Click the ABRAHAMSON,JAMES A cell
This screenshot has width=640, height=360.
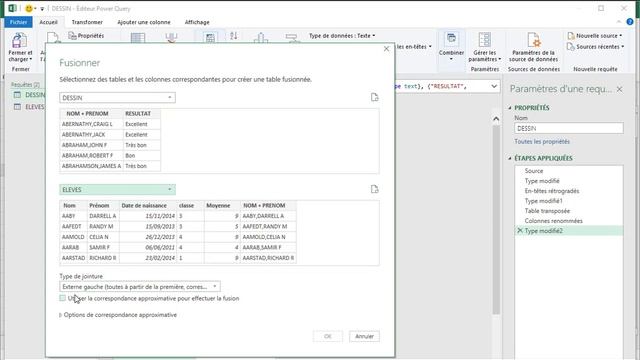91,166
